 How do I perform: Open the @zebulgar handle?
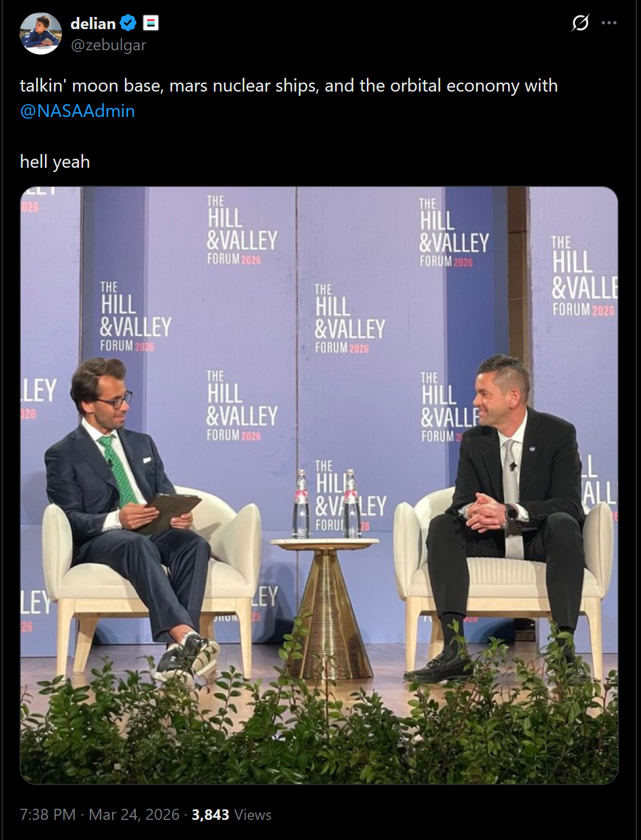click(109, 45)
